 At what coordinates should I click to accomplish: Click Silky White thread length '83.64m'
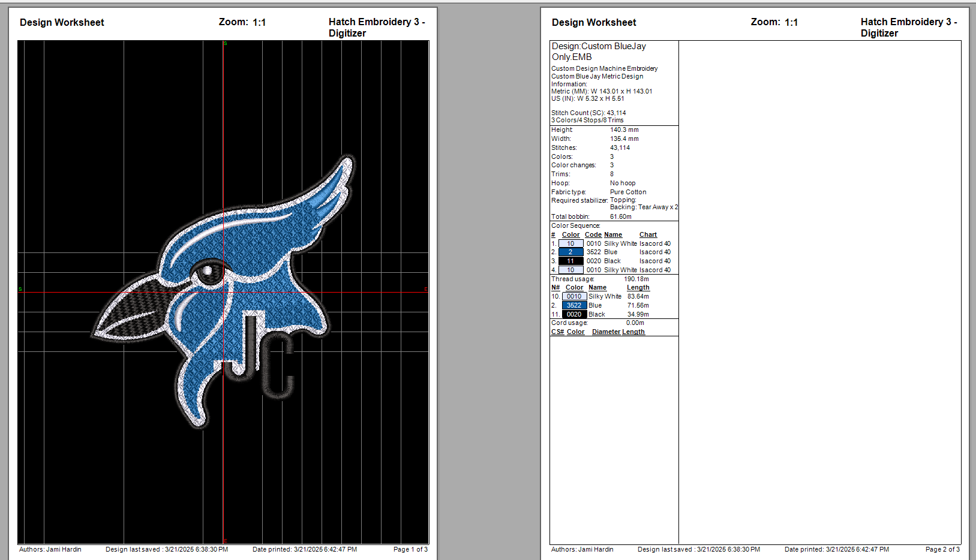638,296
